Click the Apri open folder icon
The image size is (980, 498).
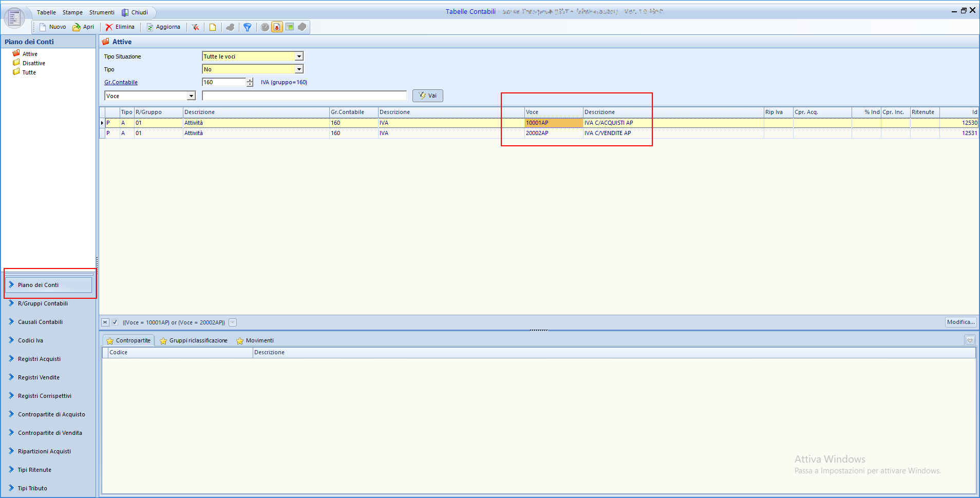coord(77,27)
